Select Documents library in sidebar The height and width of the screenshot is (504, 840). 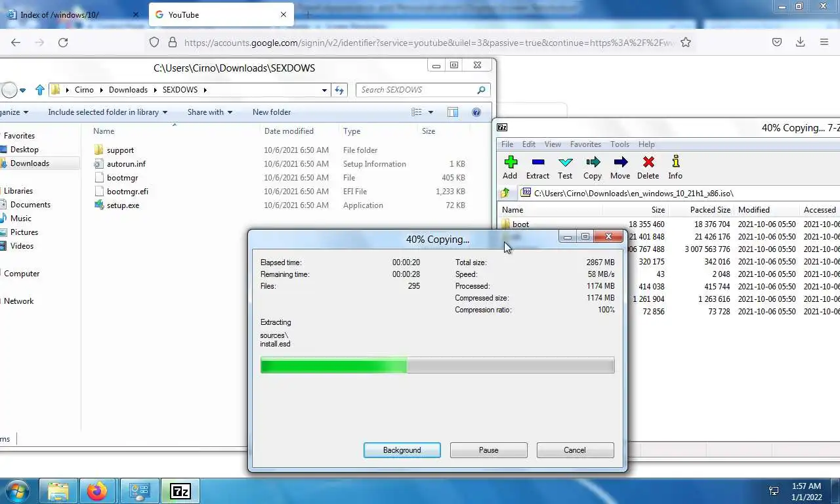pyautogui.click(x=30, y=205)
